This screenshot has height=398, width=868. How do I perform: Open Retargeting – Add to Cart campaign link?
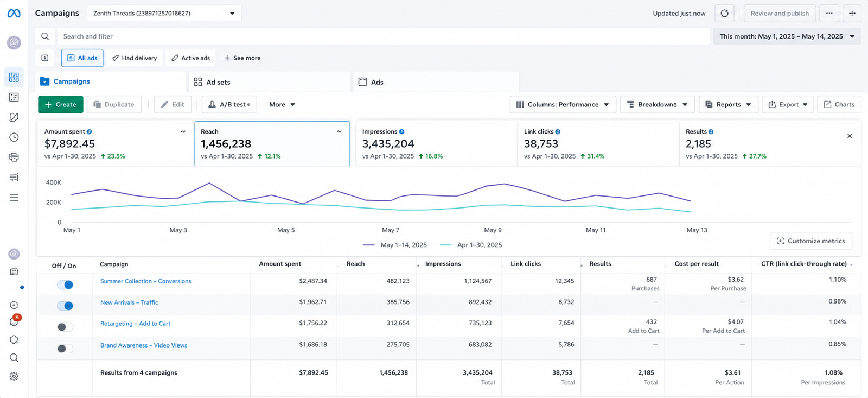pos(136,324)
